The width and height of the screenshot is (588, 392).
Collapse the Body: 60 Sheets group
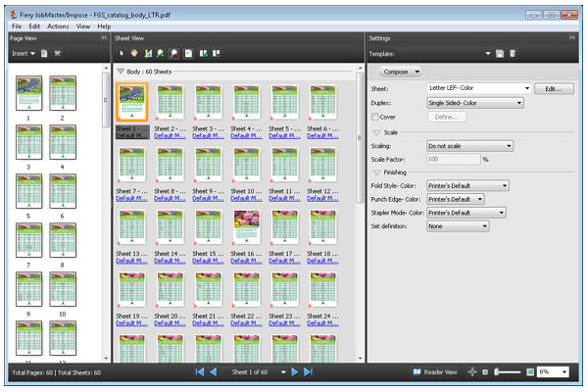(x=121, y=72)
